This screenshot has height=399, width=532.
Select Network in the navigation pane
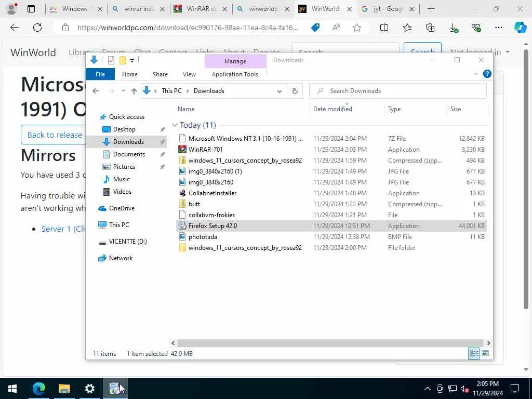[x=121, y=258]
